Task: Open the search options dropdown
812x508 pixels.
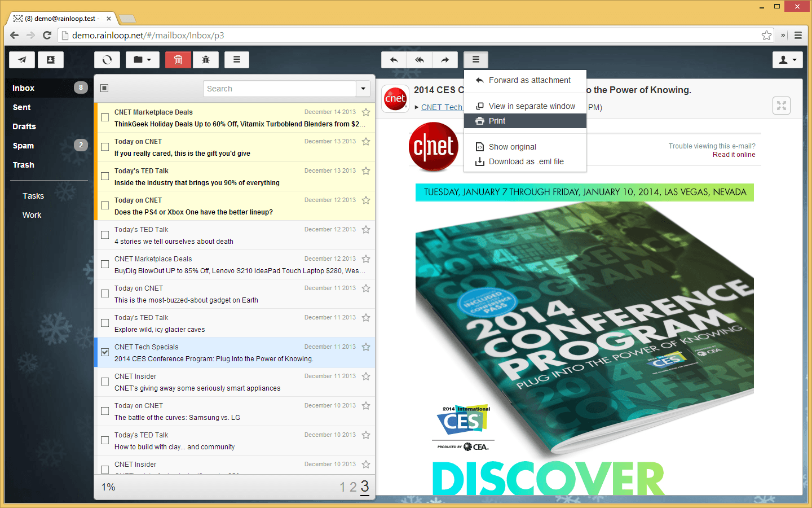Action: [363, 89]
